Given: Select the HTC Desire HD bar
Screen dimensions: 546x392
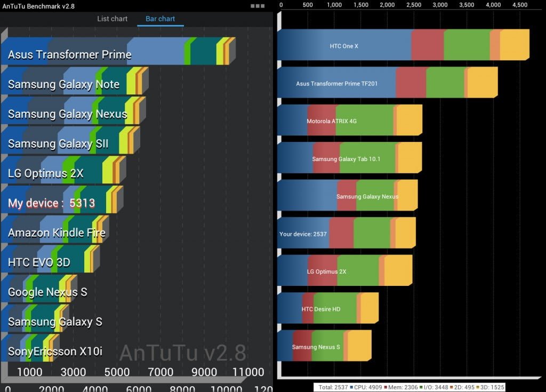Looking at the screenshot, I should click(x=326, y=309).
